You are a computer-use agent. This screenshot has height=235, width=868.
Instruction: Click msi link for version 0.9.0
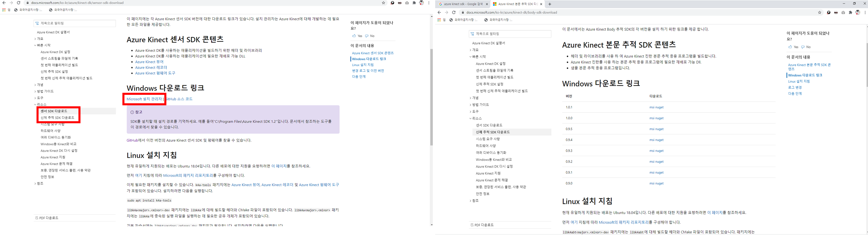click(652, 183)
